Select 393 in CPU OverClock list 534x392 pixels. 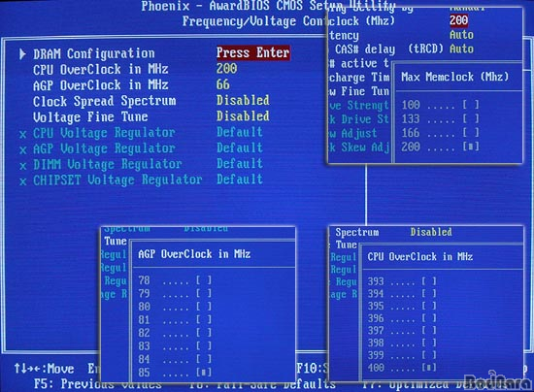point(402,281)
